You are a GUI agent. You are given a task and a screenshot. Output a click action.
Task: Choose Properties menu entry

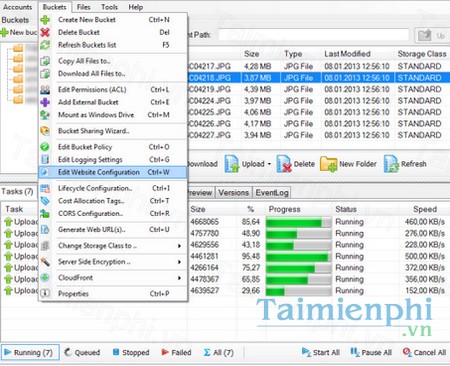coord(113,294)
